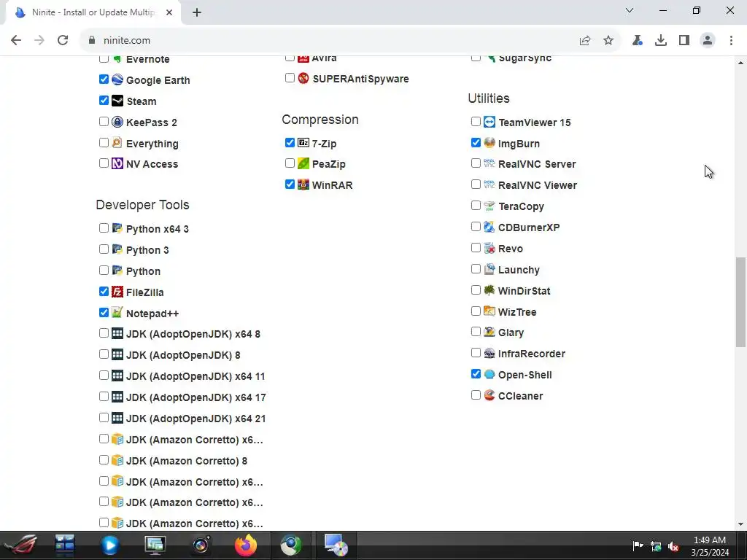The image size is (747, 560).
Task: Reload the Ninite page
Action: click(x=63, y=41)
